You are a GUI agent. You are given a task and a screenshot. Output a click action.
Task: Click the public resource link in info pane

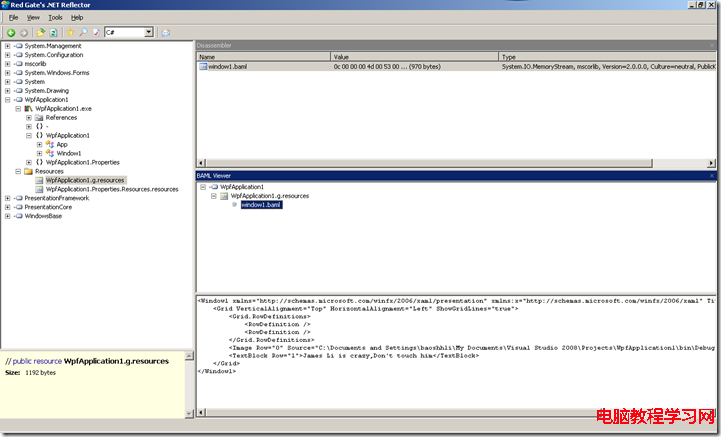(37, 362)
